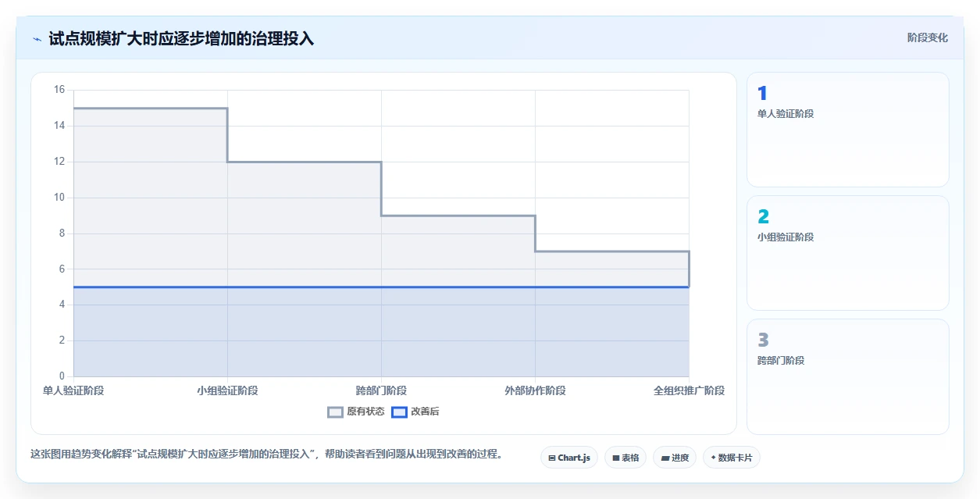The height and width of the screenshot is (499, 980).
Task: Open the card 3 跨部门阶段
Action: click(x=848, y=376)
